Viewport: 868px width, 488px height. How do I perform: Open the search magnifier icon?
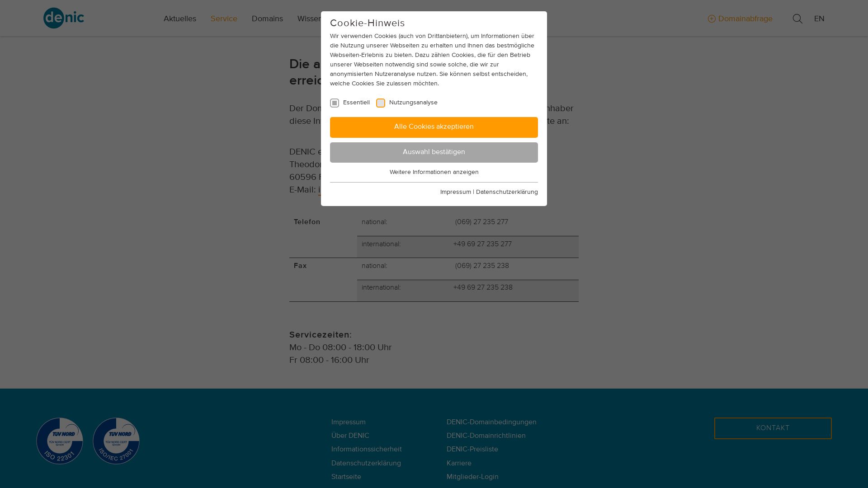point(797,19)
